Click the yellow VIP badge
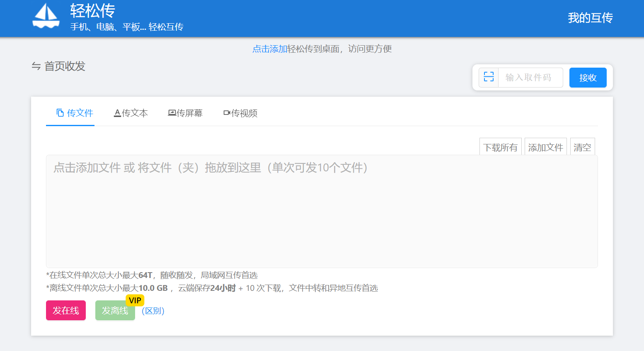Viewport: 644px width, 351px height. [x=135, y=300]
